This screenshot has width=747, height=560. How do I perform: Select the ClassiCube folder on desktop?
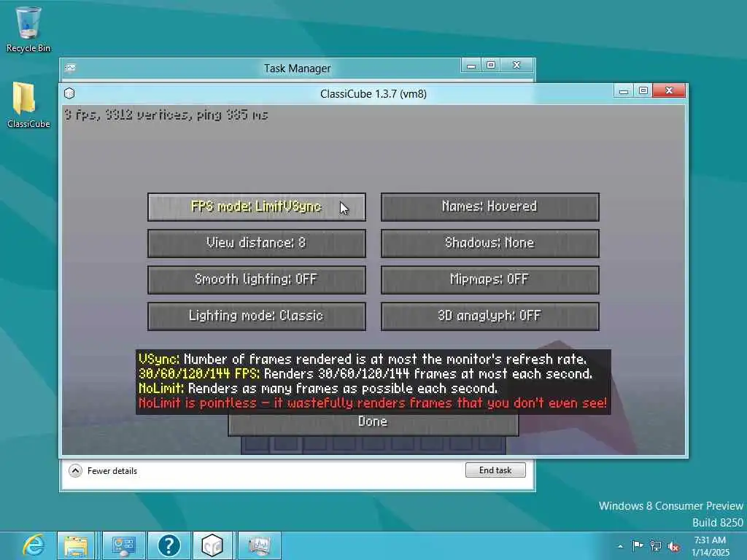point(28,105)
